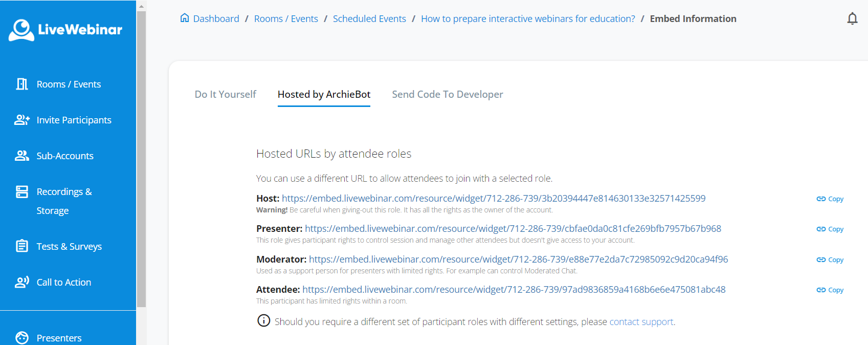868x345 pixels.
Task: Click the Tests & Surveys clipboard icon
Action: pyautogui.click(x=22, y=246)
